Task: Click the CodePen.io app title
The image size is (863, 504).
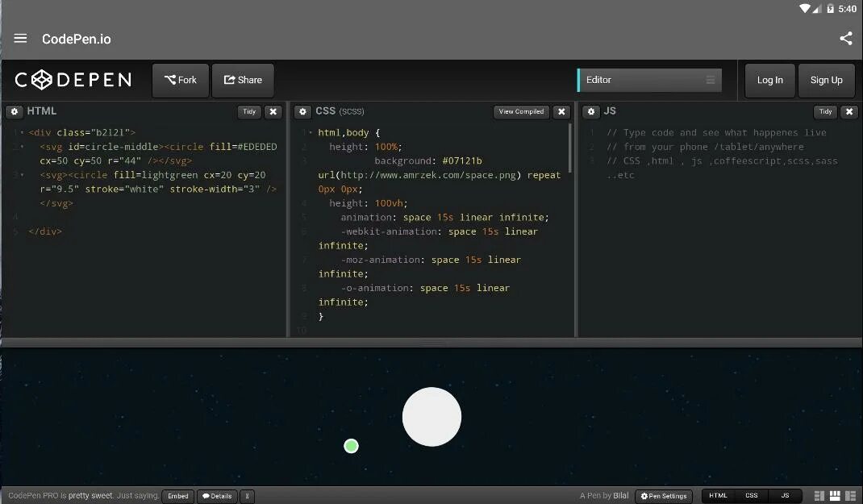Action: [77, 39]
